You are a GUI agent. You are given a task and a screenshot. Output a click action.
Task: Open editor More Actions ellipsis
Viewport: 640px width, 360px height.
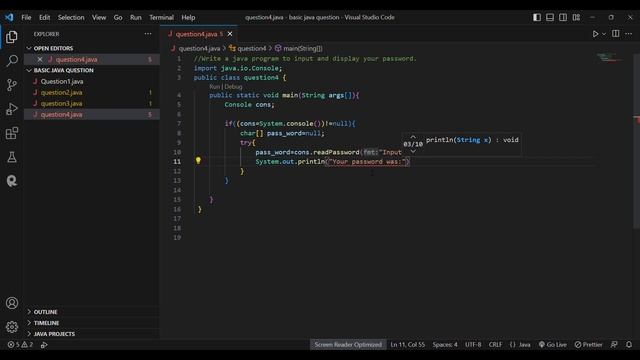coord(629,34)
